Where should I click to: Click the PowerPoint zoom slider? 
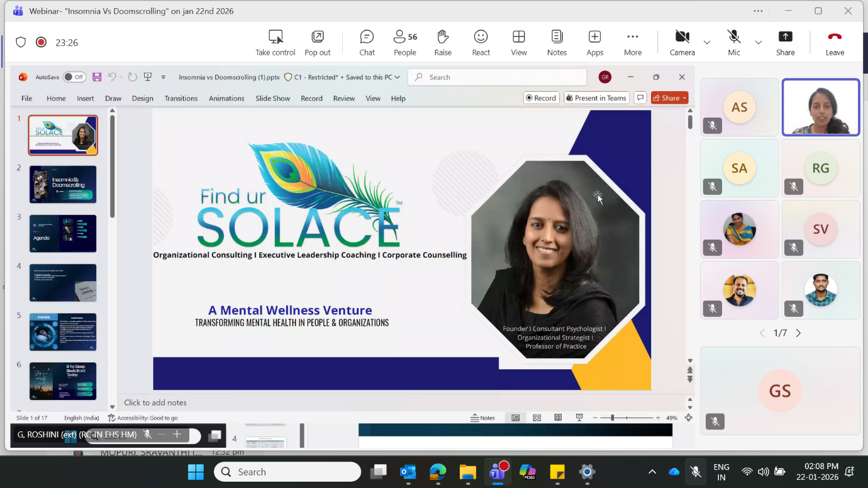point(626,418)
